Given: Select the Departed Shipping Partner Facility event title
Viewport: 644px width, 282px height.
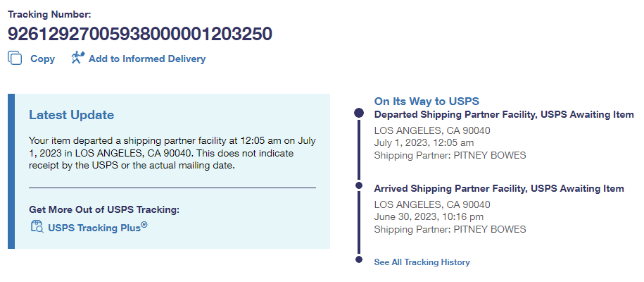Looking at the screenshot, I should pos(504,114).
